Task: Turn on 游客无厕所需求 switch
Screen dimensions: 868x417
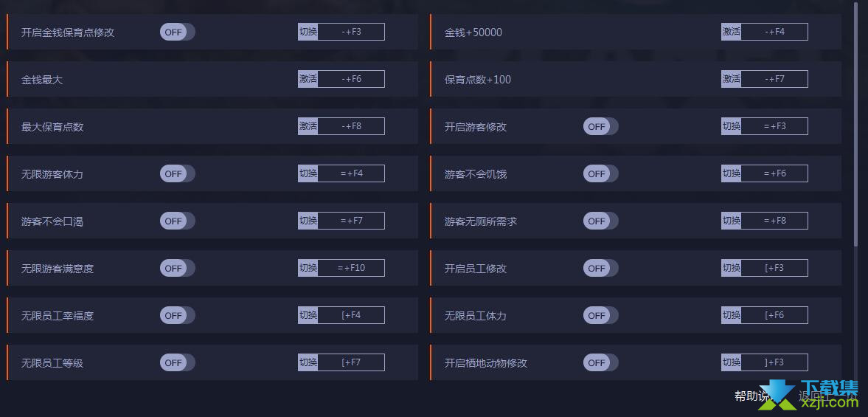Action: pos(600,221)
